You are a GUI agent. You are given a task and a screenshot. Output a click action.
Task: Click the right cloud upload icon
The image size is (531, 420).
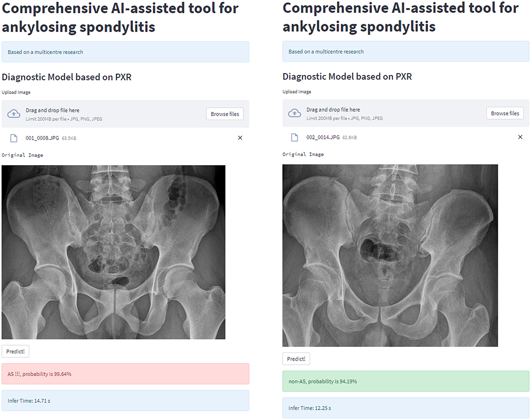point(295,113)
